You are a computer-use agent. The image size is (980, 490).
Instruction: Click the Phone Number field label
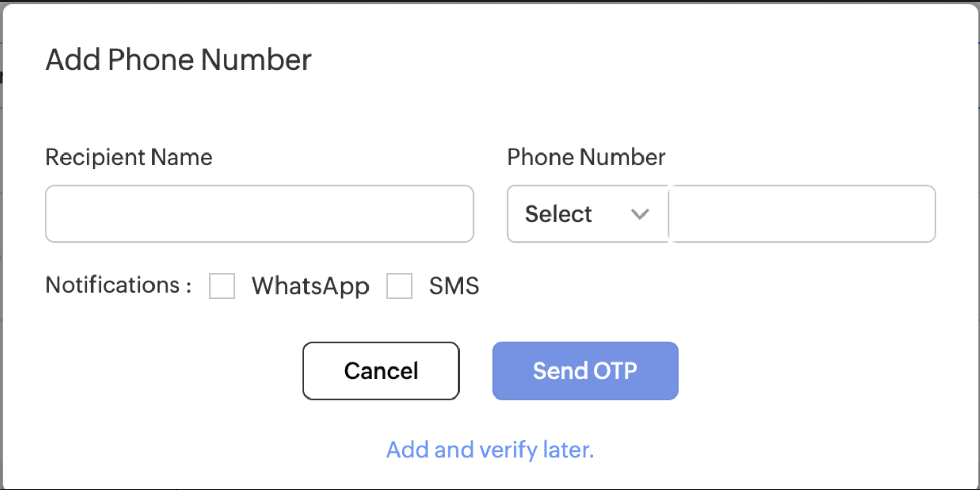pos(586,157)
